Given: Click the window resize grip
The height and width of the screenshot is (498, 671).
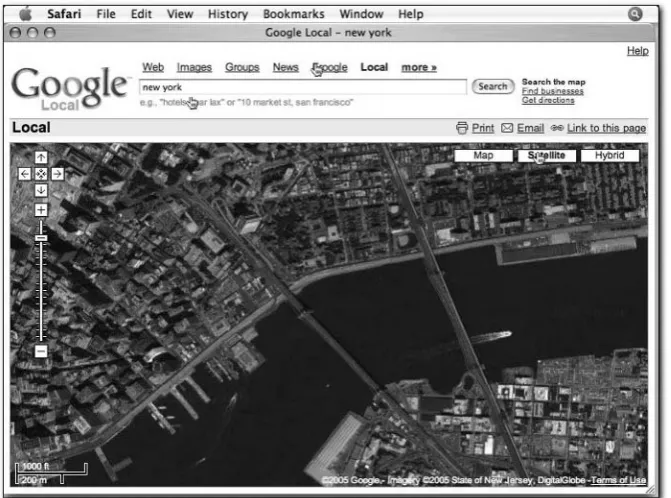Looking at the screenshot, I should 650,490.
